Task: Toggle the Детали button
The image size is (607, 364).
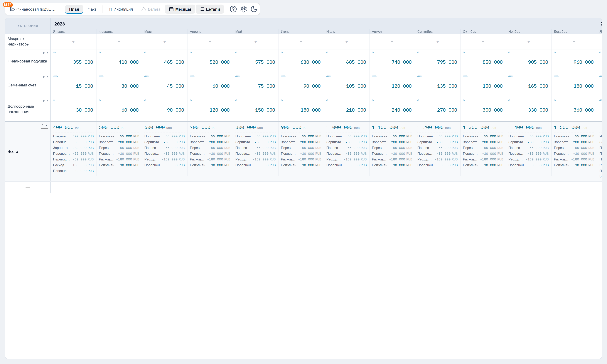Action: click(210, 9)
